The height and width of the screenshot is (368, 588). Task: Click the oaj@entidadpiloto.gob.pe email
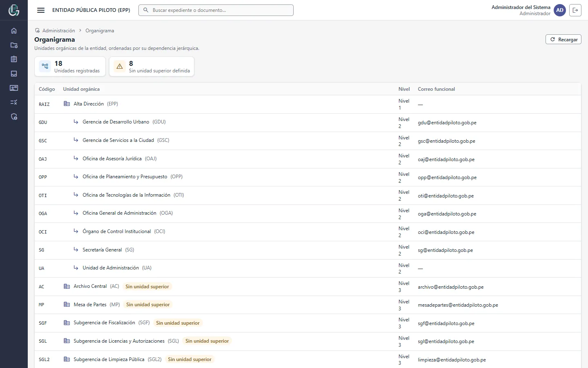[446, 159]
